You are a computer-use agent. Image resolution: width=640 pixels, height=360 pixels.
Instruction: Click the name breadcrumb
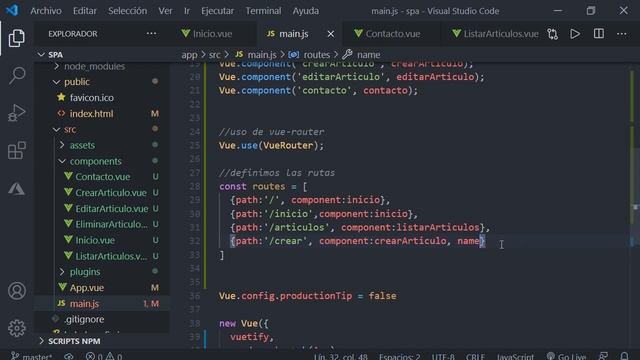click(369, 55)
